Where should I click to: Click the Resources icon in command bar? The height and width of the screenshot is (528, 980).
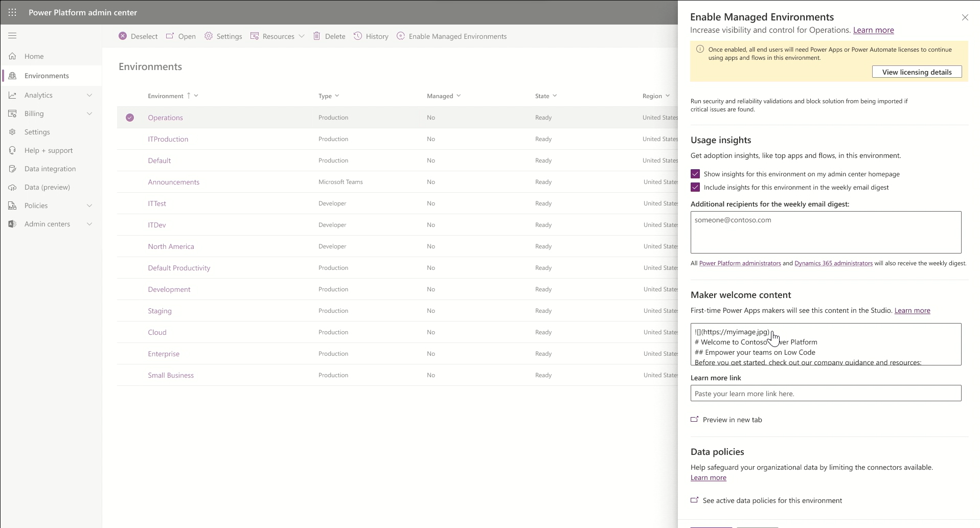[x=255, y=36]
